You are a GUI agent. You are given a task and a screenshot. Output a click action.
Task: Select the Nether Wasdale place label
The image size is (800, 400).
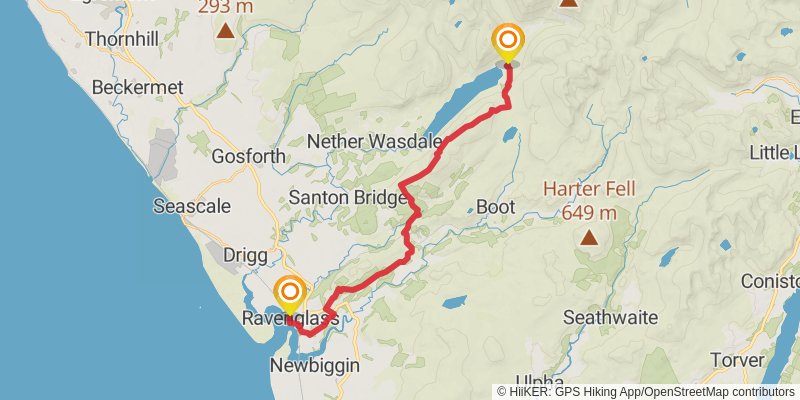click(375, 141)
